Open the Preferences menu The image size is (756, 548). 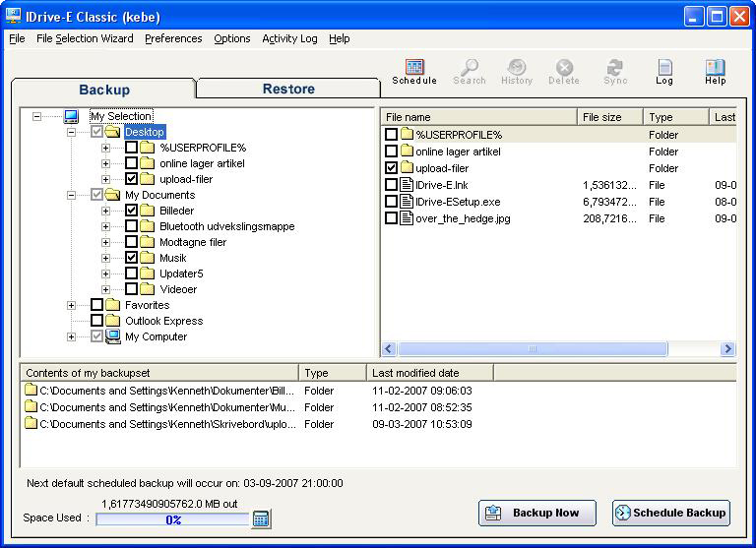(x=173, y=38)
